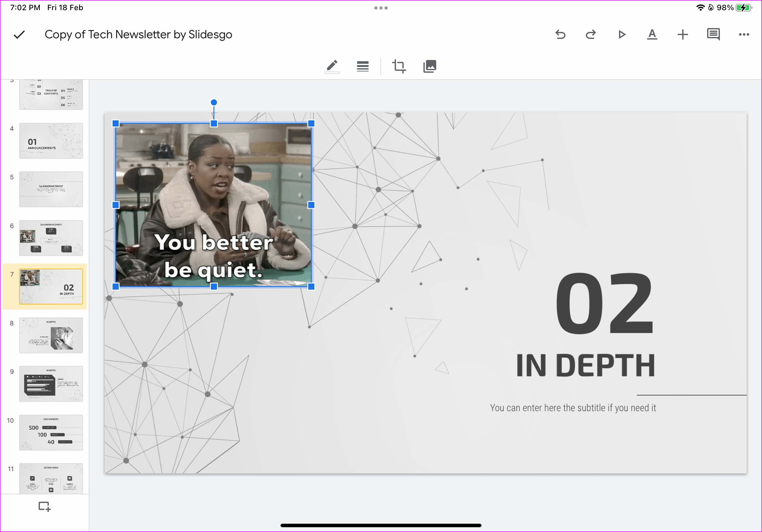Edit the subtitle placeholder text

[x=573, y=408]
